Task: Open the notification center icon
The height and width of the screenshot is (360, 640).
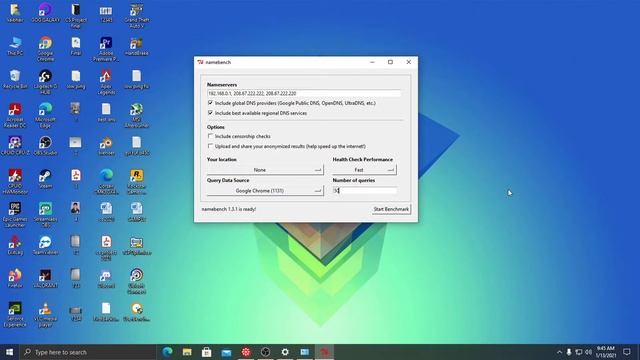Action: pos(627,352)
